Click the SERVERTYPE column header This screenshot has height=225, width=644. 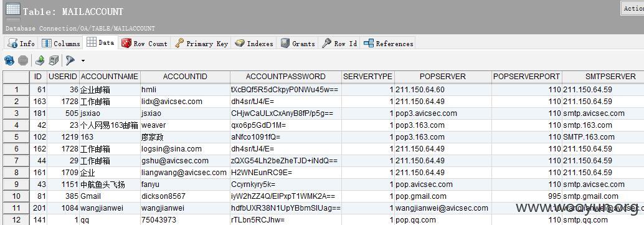(367, 77)
